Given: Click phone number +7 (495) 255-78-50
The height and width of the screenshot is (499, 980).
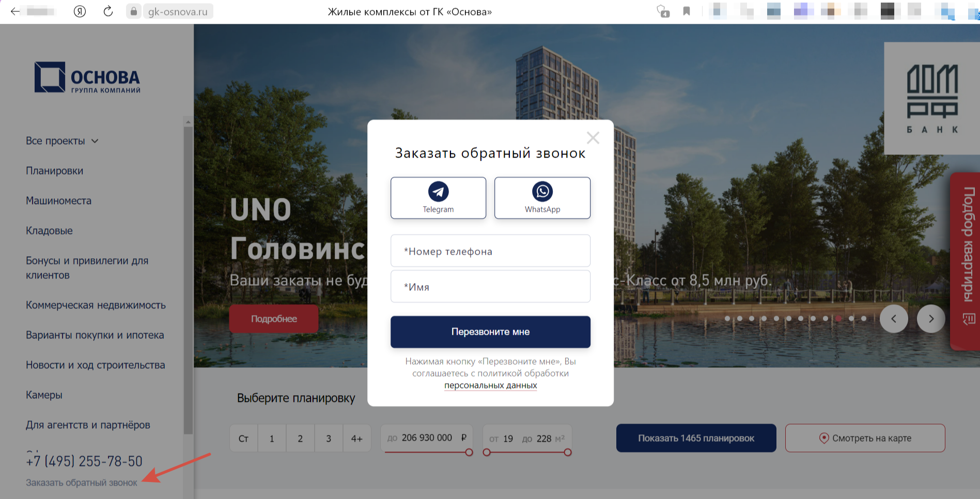Looking at the screenshot, I should click(x=84, y=461).
